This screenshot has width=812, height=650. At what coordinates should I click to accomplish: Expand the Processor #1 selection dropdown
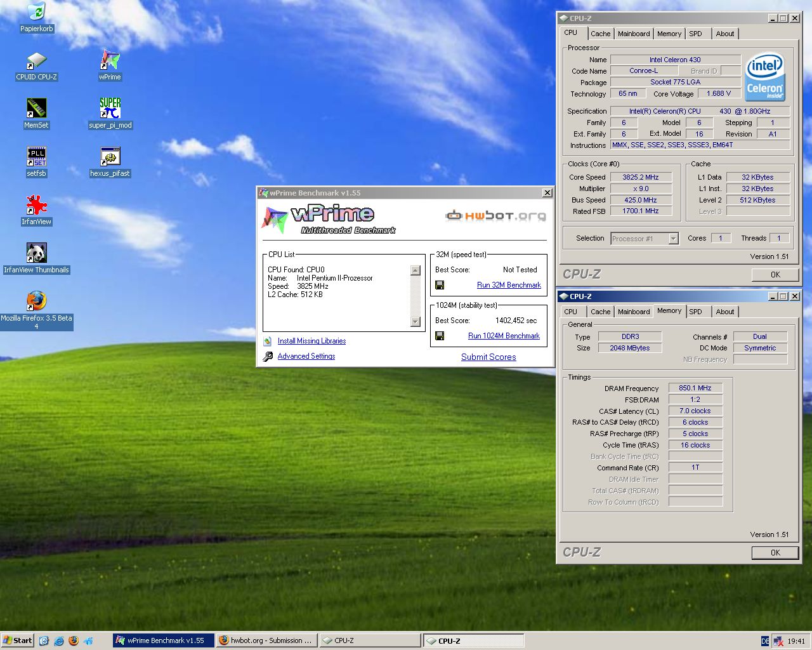[673, 239]
